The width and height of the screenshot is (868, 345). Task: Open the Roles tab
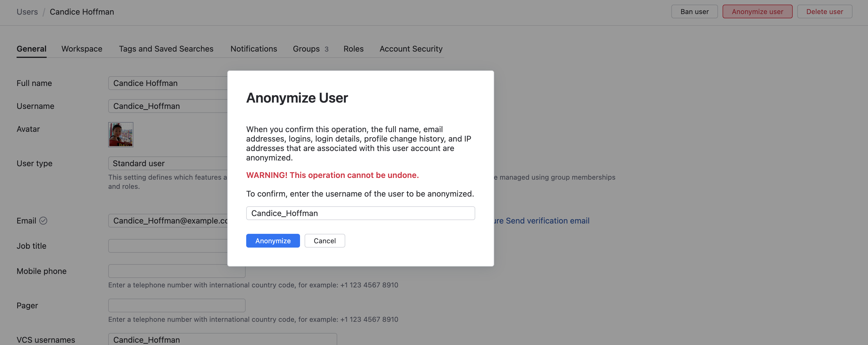[x=353, y=49]
